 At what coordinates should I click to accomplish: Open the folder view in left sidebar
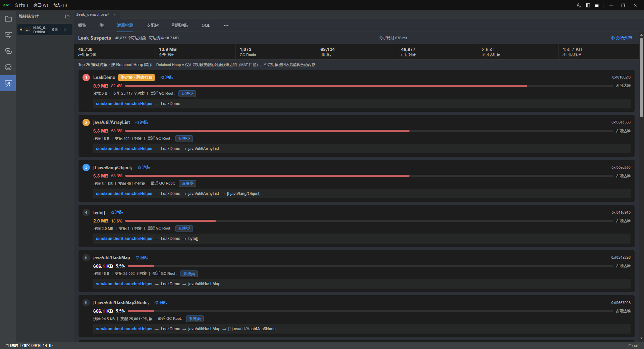point(8,19)
